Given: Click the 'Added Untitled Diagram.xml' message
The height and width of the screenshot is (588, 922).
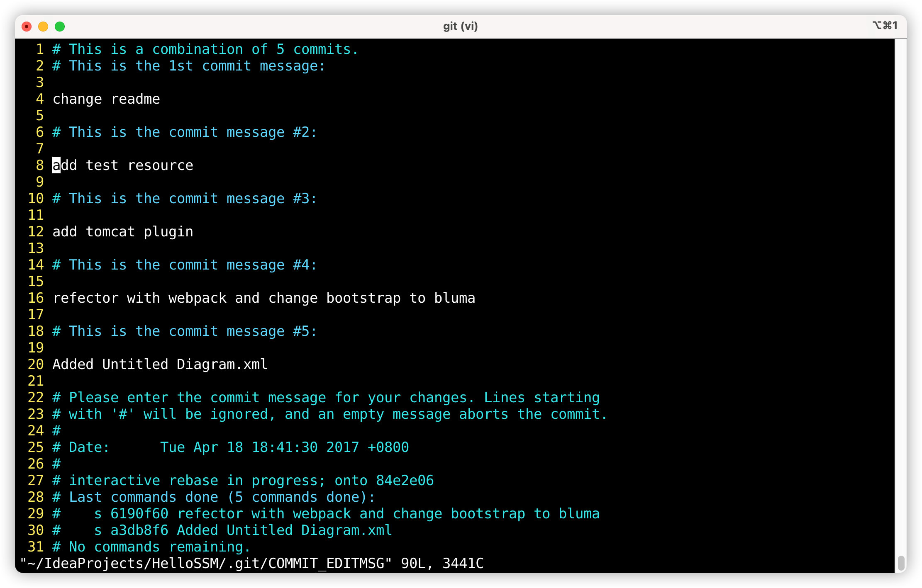Looking at the screenshot, I should tap(159, 364).
